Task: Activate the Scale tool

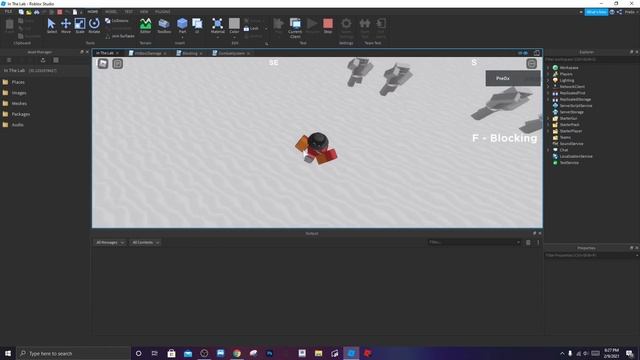Action: point(80,25)
